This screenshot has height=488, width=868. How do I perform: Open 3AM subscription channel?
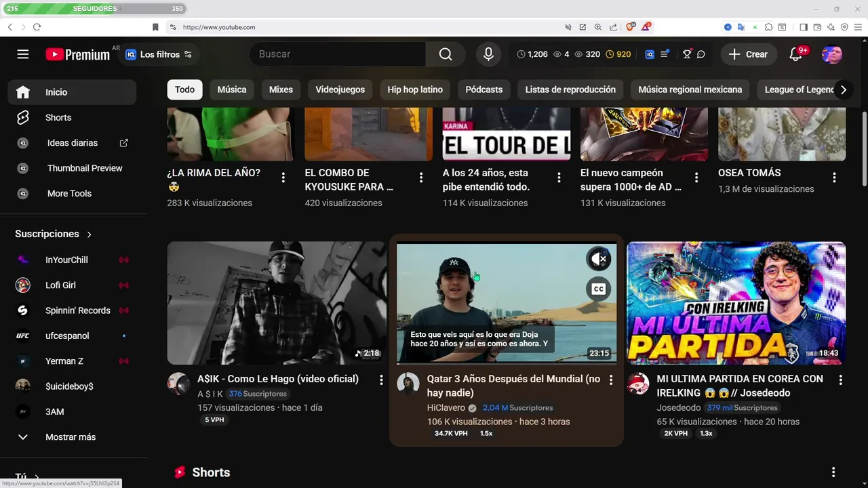[72, 411]
